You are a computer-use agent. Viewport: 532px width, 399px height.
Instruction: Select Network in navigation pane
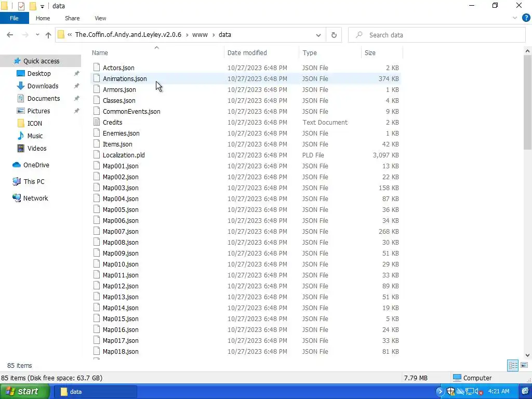(35, 198)
